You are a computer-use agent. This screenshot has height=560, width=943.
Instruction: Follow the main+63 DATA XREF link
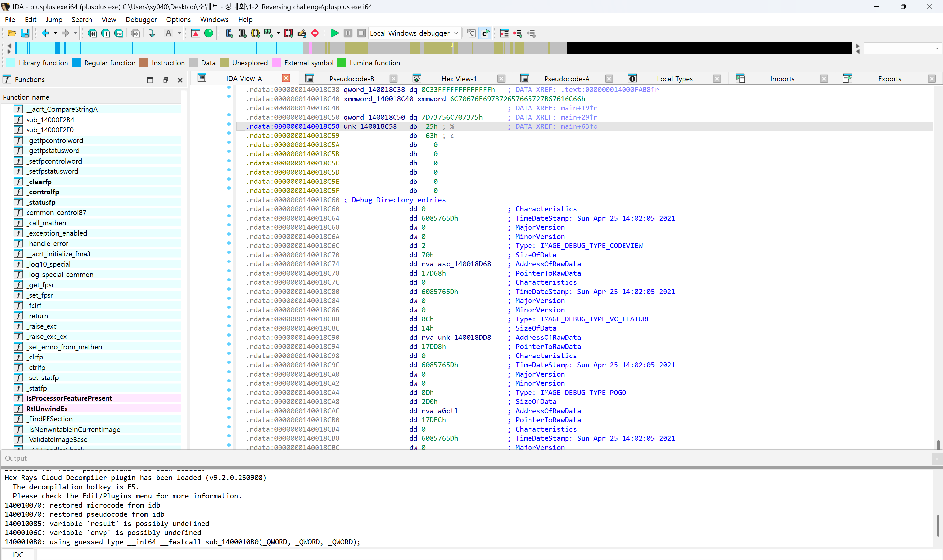pos(579,126)
